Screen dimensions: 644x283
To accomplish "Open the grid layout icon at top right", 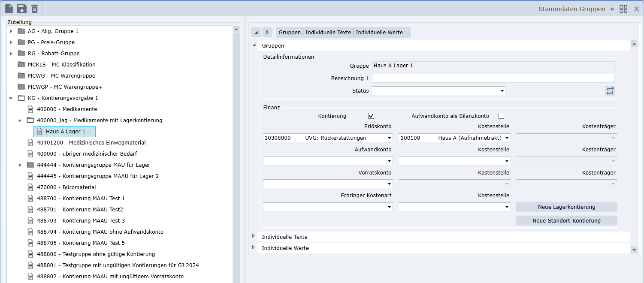I will [623, 9].
